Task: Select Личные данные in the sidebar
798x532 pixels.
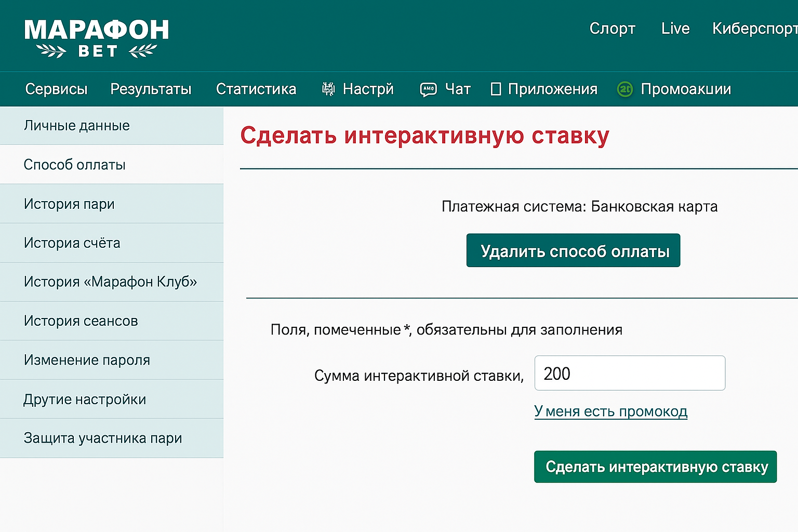Action: [77, 126]
